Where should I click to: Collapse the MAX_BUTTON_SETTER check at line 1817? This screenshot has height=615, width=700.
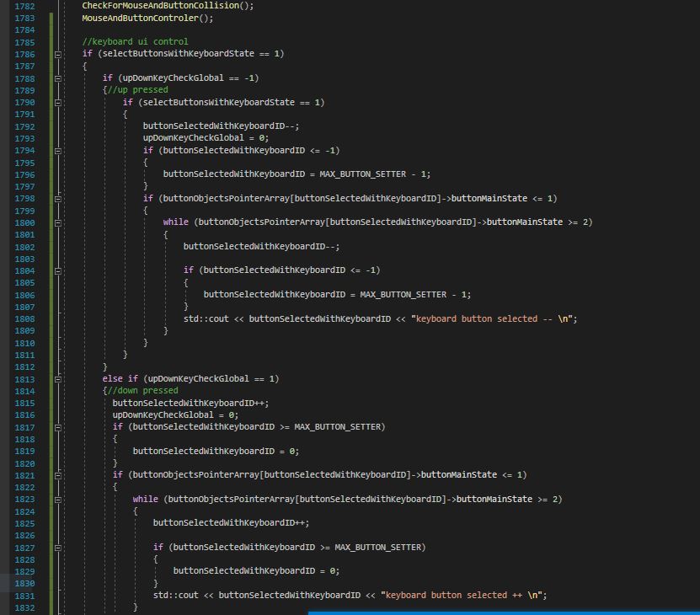[x=58, y=427]
